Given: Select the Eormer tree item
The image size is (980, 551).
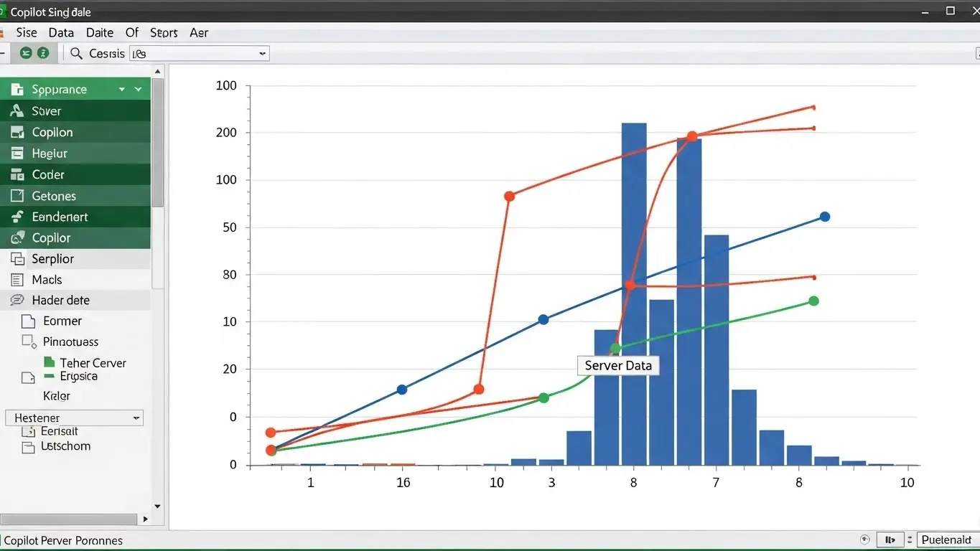Looking at the screenshot, I should [62, 321].
